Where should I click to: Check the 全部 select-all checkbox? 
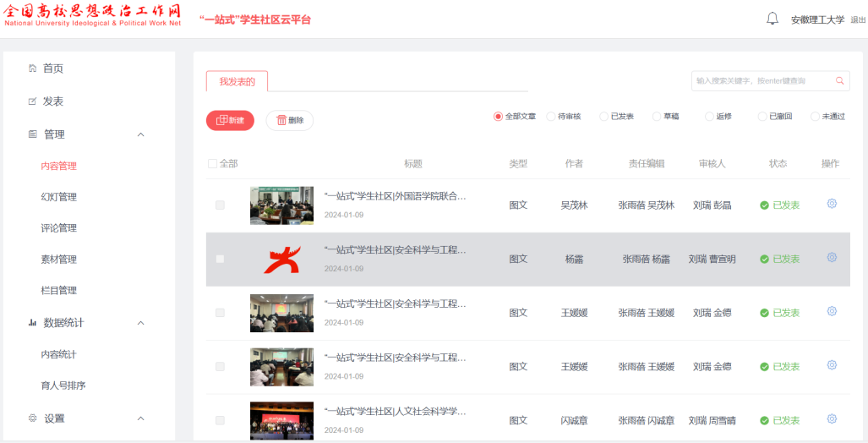pos(213,164)
